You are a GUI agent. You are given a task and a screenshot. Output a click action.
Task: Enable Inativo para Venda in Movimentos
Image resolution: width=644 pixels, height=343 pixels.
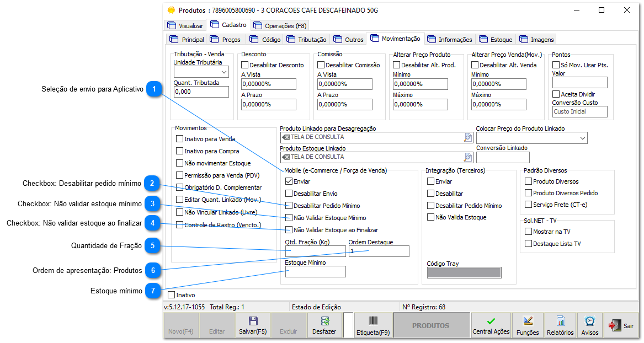[179, 138]
